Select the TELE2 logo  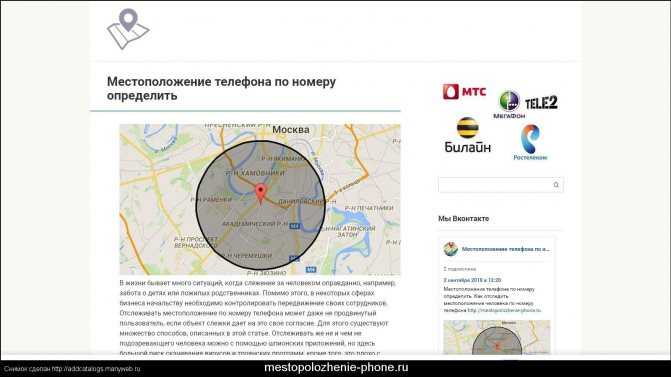[x=541, y=103]
